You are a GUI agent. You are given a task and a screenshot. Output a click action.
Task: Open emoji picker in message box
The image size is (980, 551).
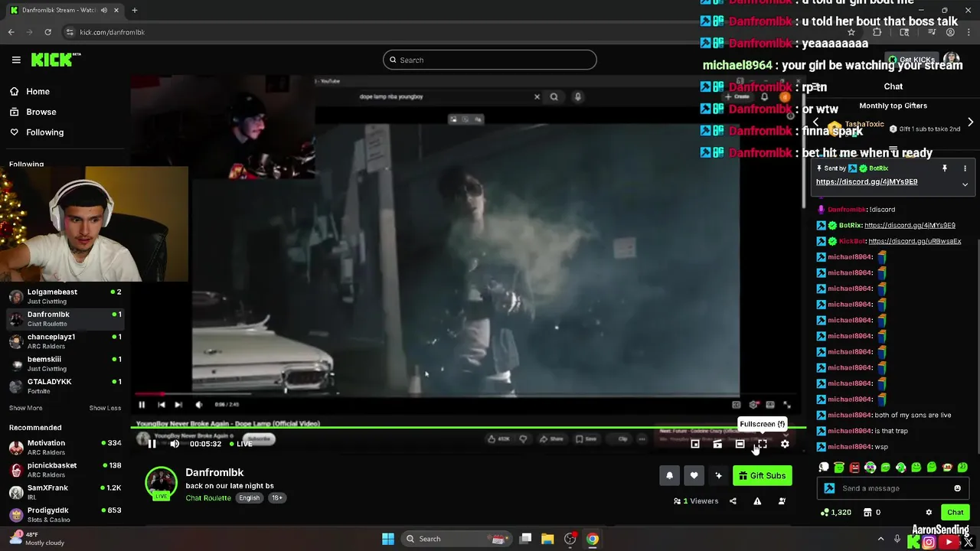(x=957, y=488)
